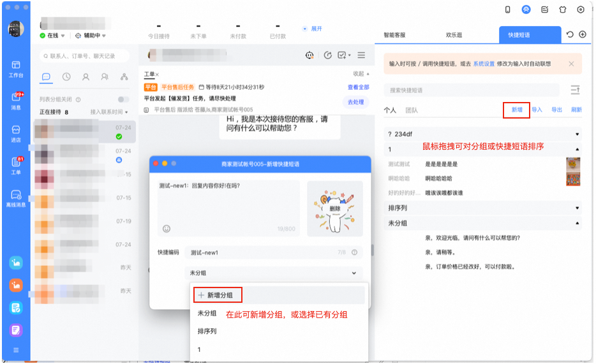
Task: Click the transfer conversation icon in chat header
Action: [327, 55]
